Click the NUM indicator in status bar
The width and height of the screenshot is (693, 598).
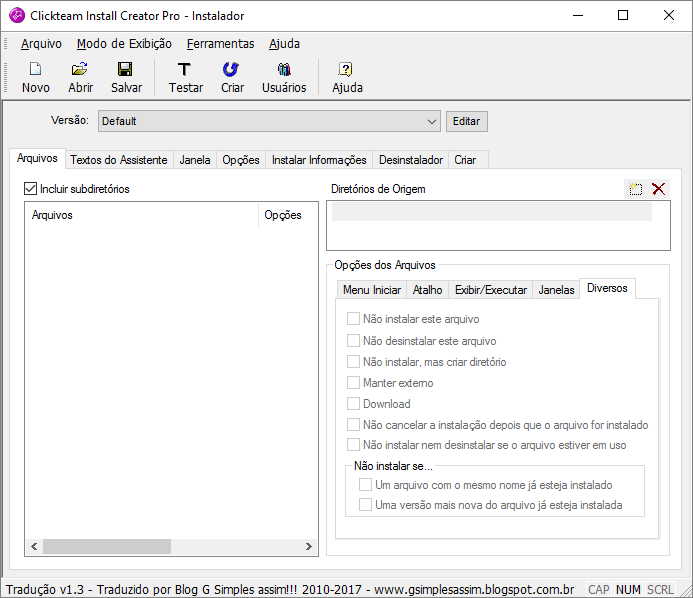(x=628, y=590)
